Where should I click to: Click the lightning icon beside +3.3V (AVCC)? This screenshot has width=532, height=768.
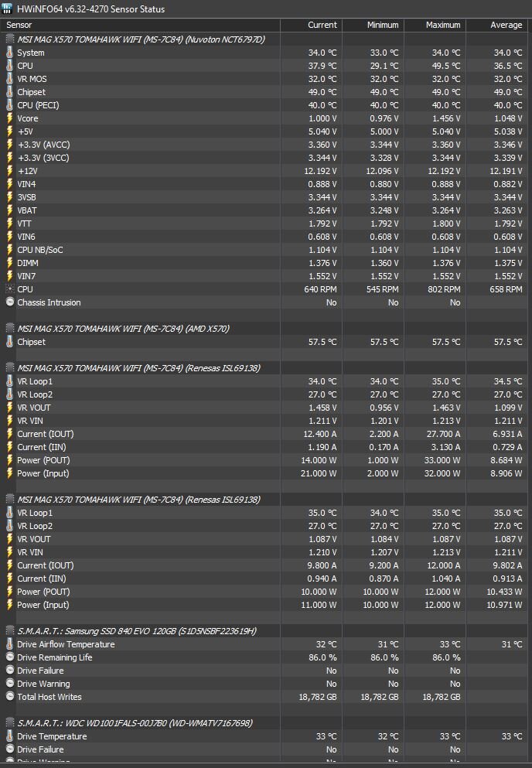(9, 145)
